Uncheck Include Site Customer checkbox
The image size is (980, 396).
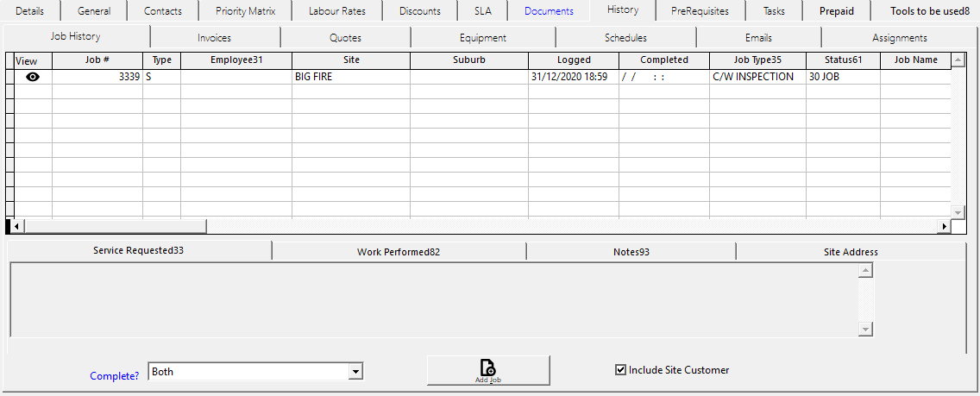620,370
